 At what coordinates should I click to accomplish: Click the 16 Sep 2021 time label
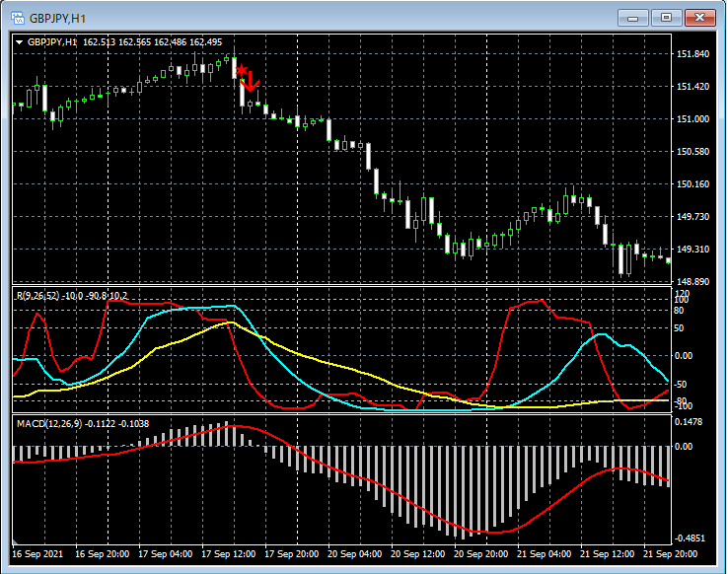coord(37,554)
